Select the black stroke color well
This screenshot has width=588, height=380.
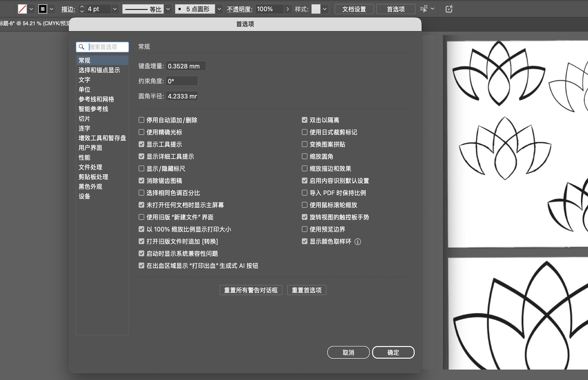(x=43, y=9)
